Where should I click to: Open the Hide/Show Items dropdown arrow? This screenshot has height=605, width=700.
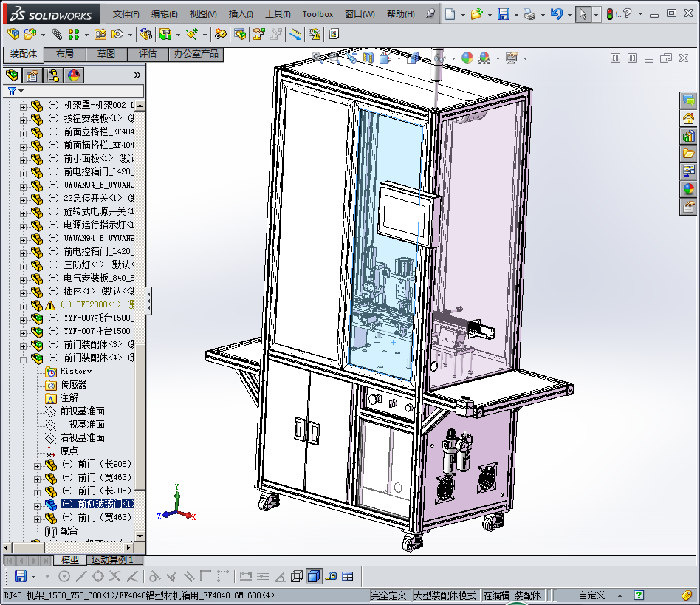click(x=453, y=58)
